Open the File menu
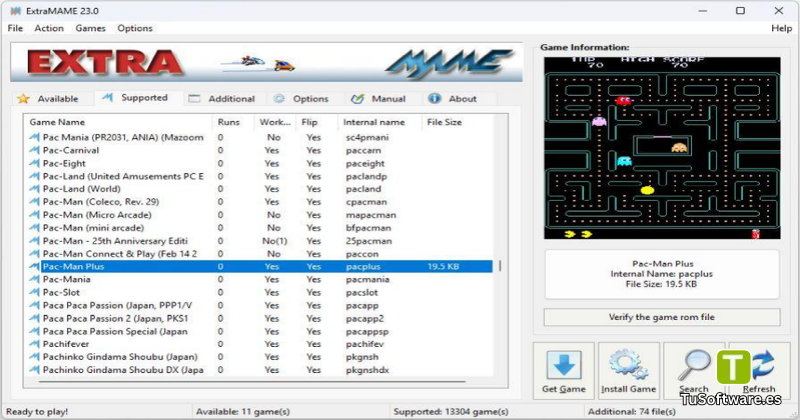This screenshot has height=420, width=800. [15, 28]
